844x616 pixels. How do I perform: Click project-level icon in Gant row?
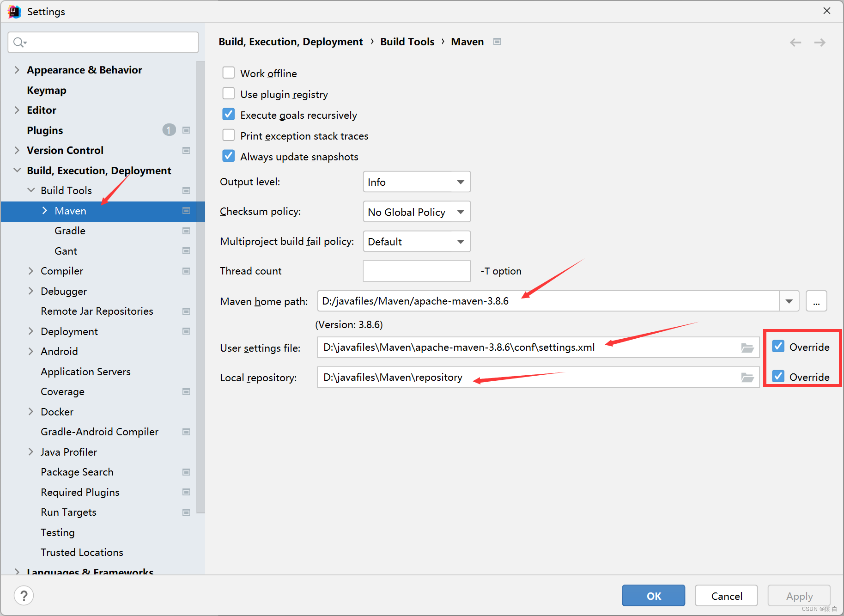pos(186,251)
